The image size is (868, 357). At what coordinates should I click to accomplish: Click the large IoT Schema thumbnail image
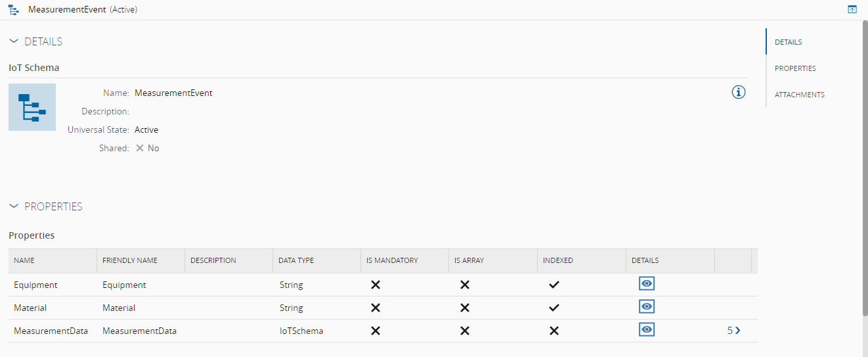coord(32,107)
